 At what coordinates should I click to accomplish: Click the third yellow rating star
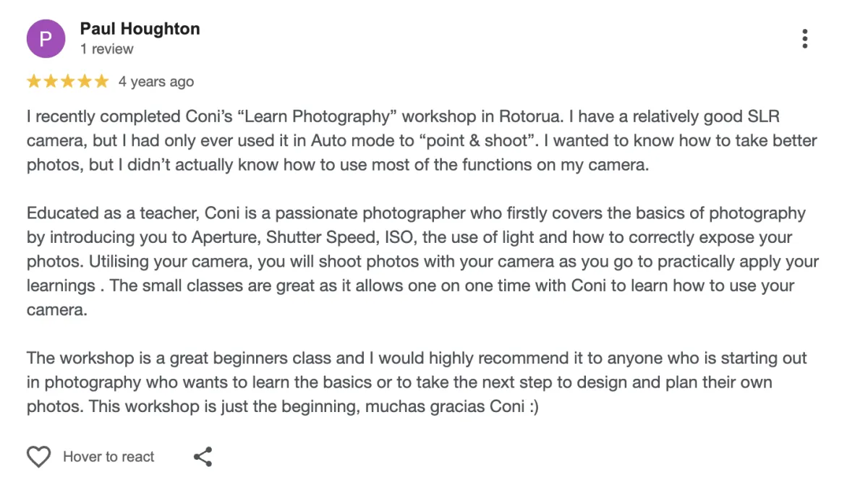[x=68, y=82]
